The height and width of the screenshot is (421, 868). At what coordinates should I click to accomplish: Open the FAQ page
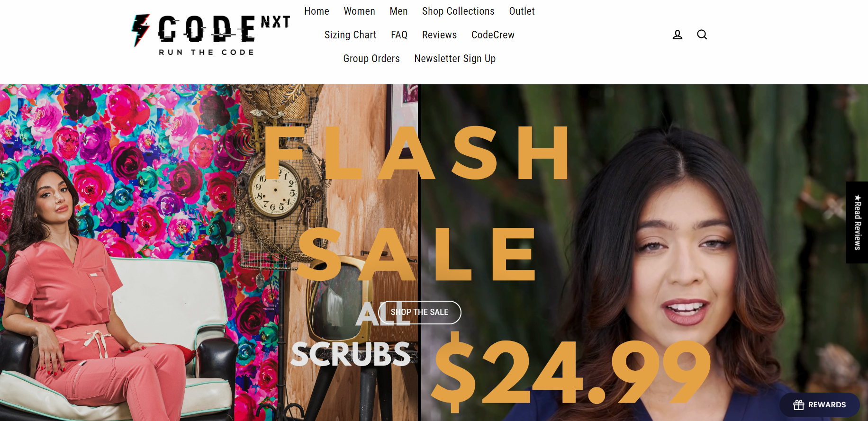point(399,35)
